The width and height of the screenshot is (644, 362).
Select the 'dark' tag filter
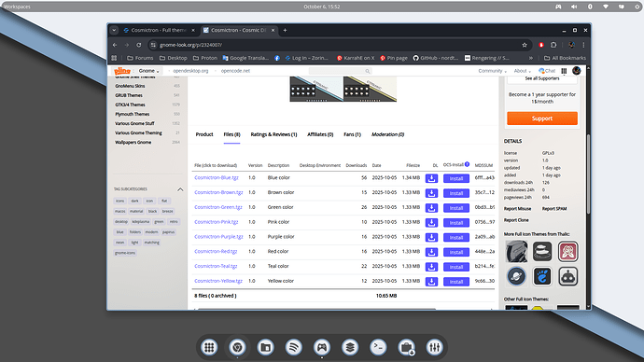click(134, 201)
